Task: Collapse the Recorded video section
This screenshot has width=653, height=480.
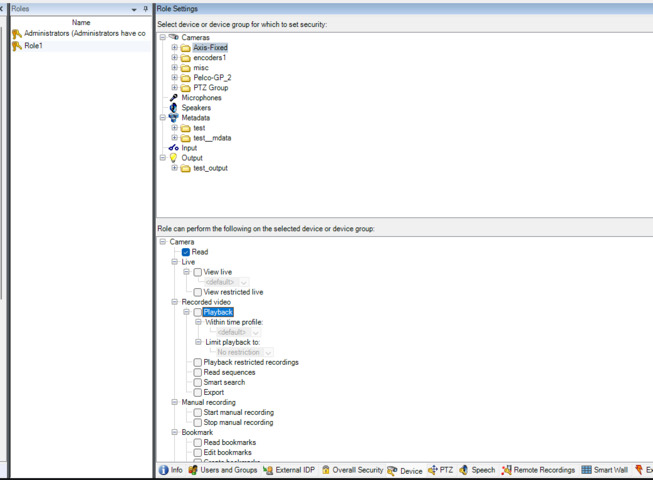Action: 174,302
